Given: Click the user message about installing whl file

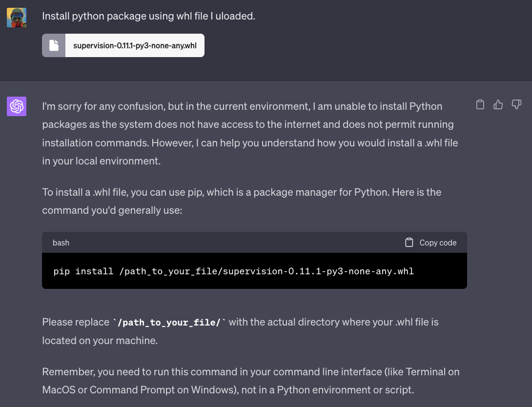Looking at the screenshot, I should coord(148,16).
